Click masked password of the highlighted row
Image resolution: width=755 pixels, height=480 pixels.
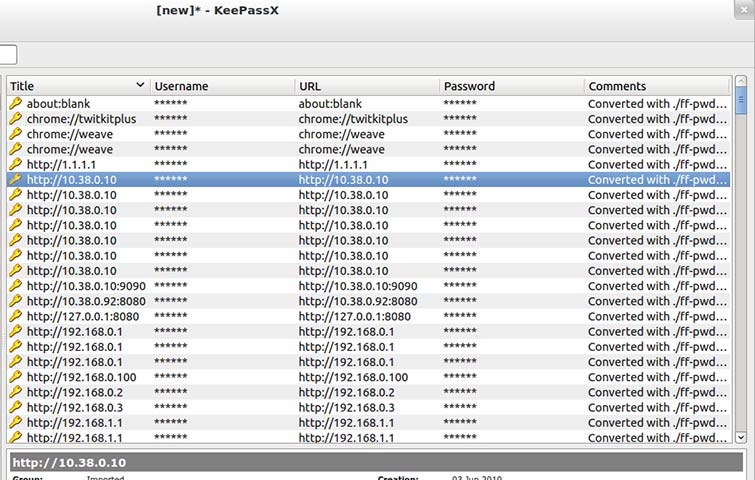(x=460, y=179)
